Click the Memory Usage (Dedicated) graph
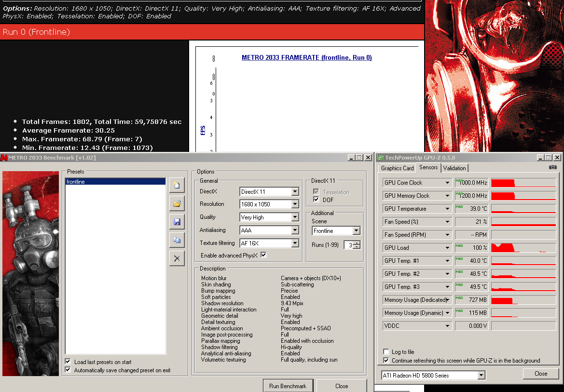564x392 pixels. (x=523, y=300)
